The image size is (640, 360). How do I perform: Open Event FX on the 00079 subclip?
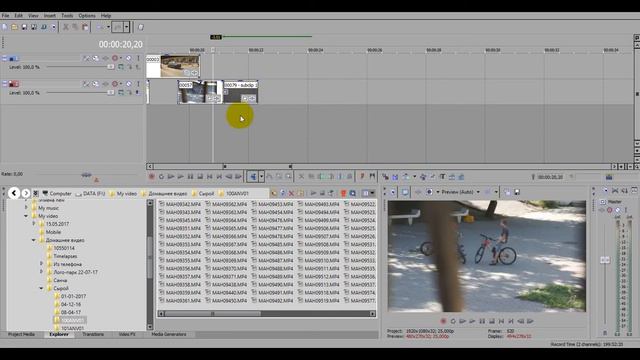tap(252, 98)
